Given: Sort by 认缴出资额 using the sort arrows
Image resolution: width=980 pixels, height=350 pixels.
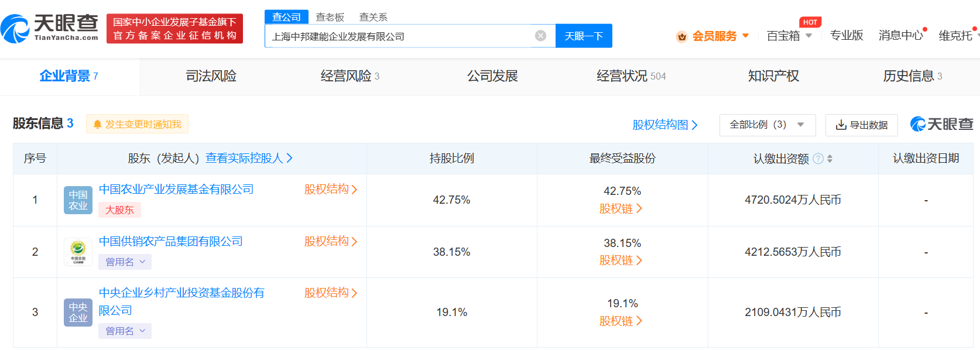Looking at the screenshot, I should click(830, 159).
